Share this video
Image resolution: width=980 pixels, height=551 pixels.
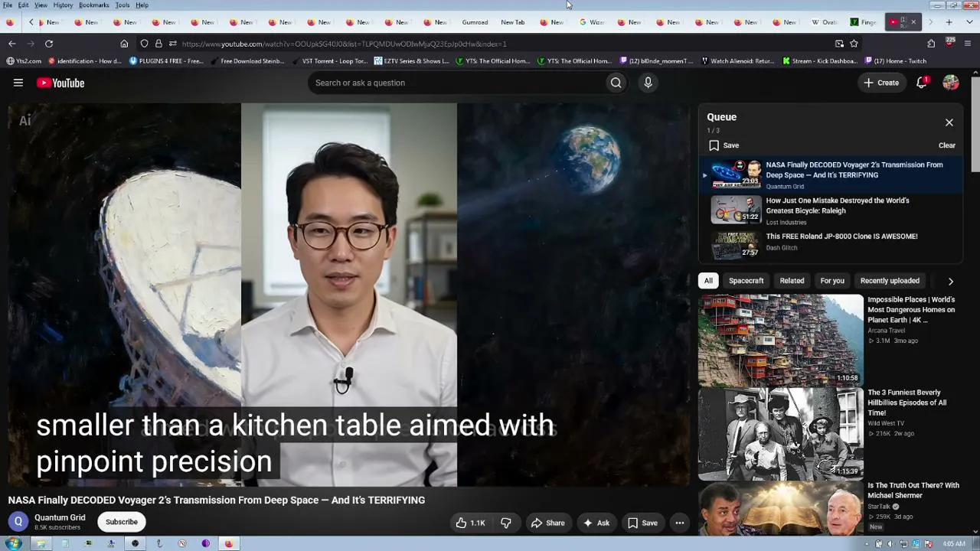548,523
